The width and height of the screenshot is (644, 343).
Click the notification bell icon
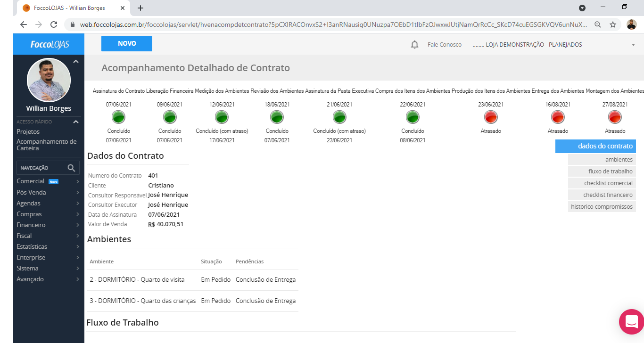point(414,45)
